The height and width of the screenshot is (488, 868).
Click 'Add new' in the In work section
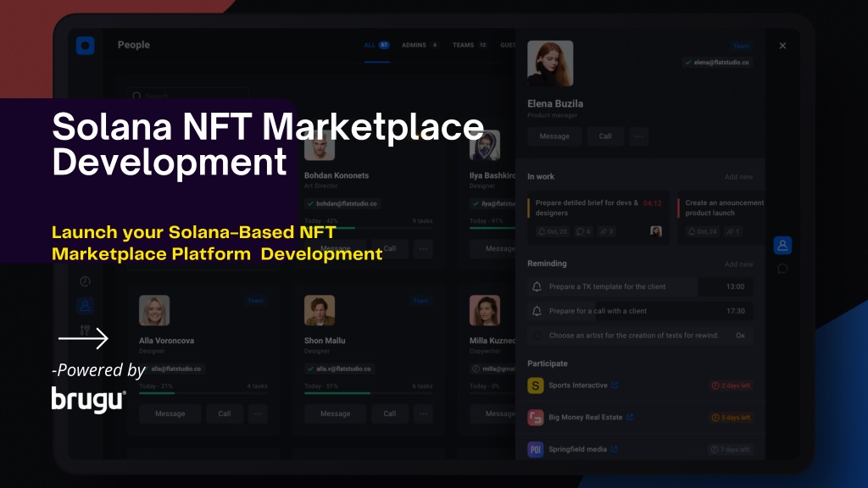(x=738, y=177)
